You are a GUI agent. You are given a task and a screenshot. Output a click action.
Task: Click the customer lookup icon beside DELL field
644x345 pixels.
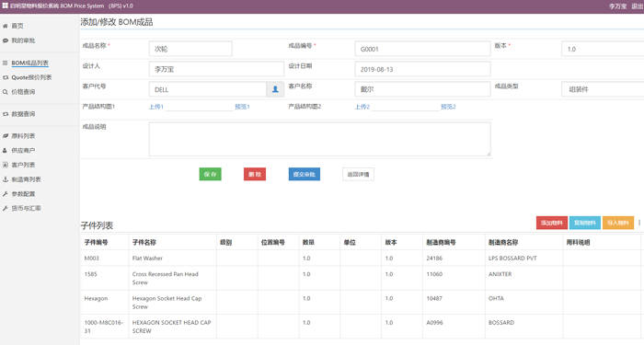tap(275, 89)
